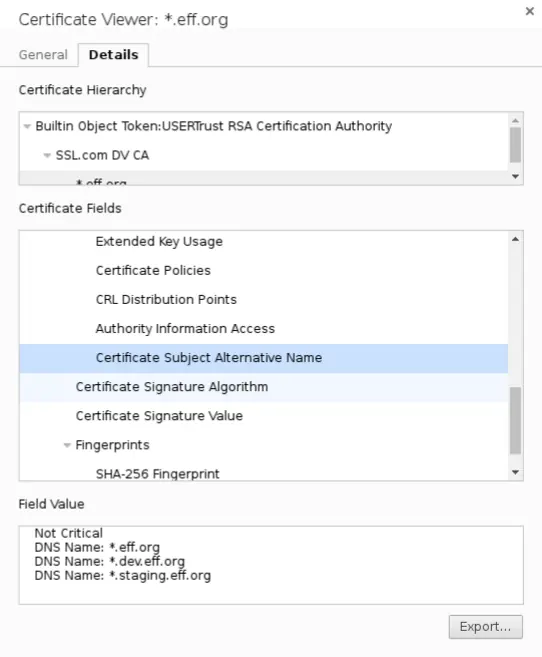The image size is (542, 657).
Task: Collapse the Fingerprints node
Action: pos(67,445)
